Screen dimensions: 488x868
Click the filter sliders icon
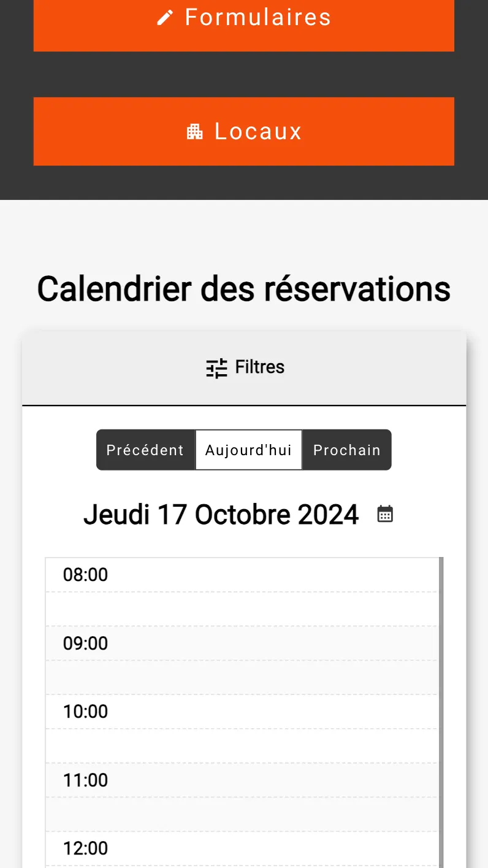point(216,368)
